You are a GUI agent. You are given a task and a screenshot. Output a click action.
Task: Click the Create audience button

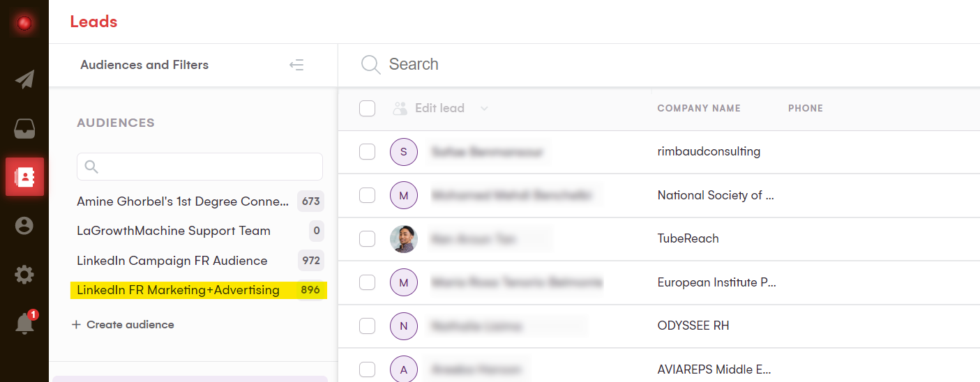pos(123,325)
